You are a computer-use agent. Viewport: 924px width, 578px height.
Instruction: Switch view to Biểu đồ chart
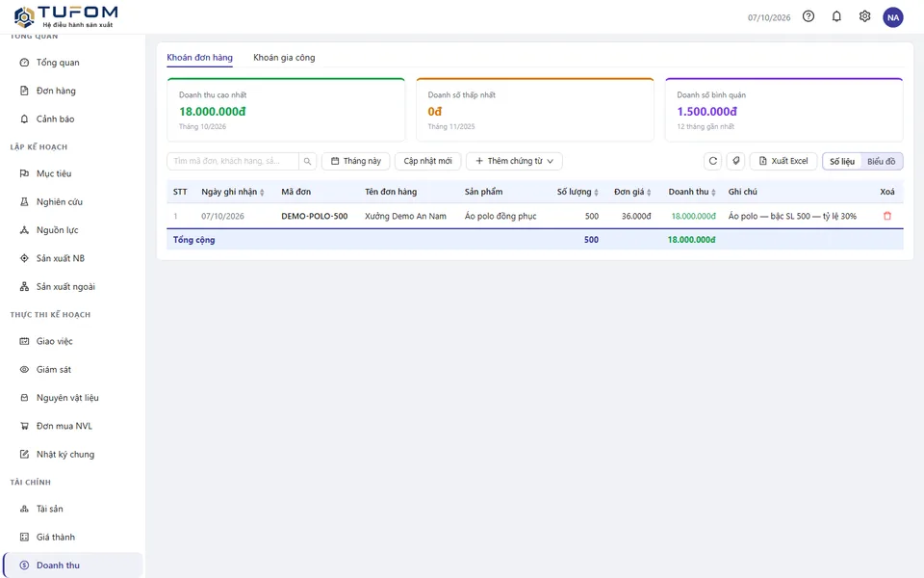tap(881, 161)
